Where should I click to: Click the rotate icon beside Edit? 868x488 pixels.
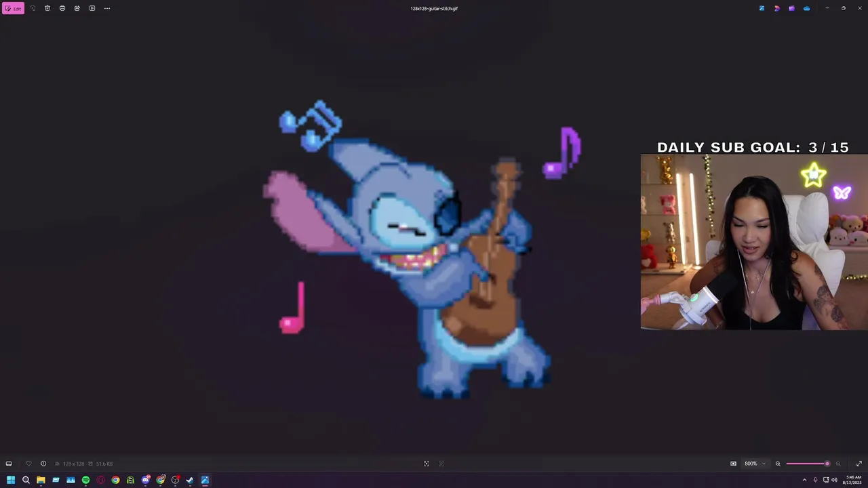[33, 8]
